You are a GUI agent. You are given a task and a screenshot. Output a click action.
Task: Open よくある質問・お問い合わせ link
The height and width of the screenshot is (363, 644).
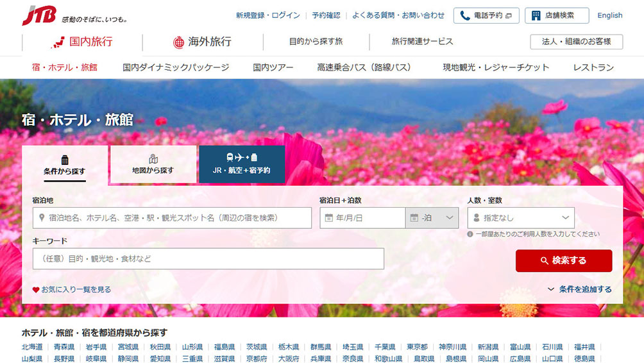398,15
